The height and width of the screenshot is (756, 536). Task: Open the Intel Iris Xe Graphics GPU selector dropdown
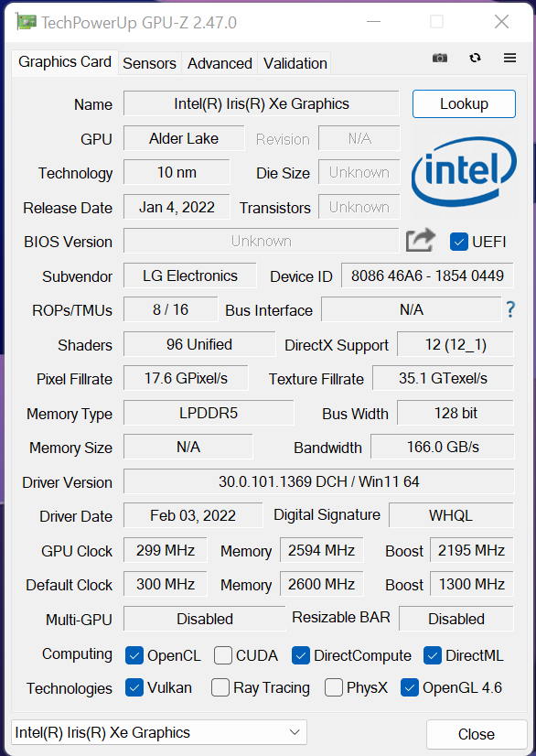(x=159, y=732)
